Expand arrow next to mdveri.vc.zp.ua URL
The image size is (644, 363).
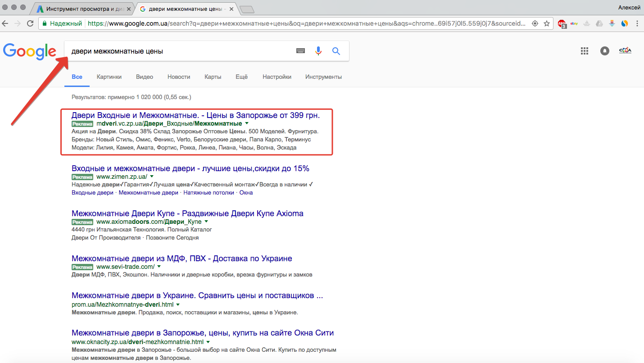click(247, 123)
